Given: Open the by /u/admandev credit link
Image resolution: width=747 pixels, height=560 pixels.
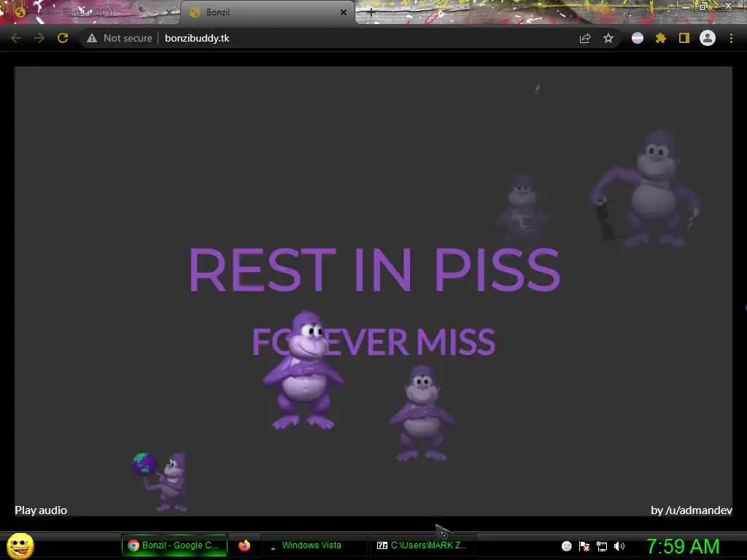Looking at the screenshot, I should pyautogui.click(x=692, y=510).
